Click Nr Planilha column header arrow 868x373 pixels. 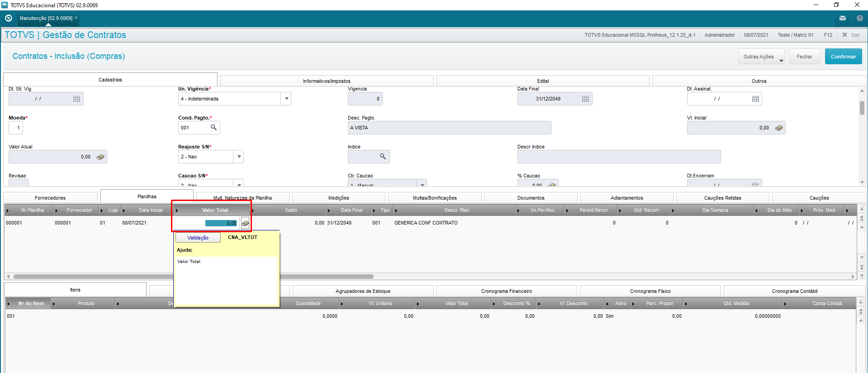pyautogui.click(x=8, y=210)
